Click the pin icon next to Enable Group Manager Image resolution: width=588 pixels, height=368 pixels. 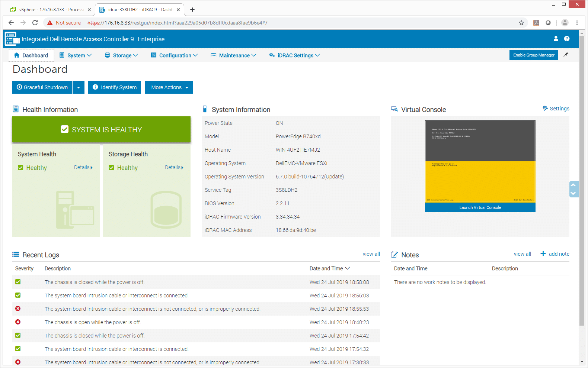pos(566,55)
